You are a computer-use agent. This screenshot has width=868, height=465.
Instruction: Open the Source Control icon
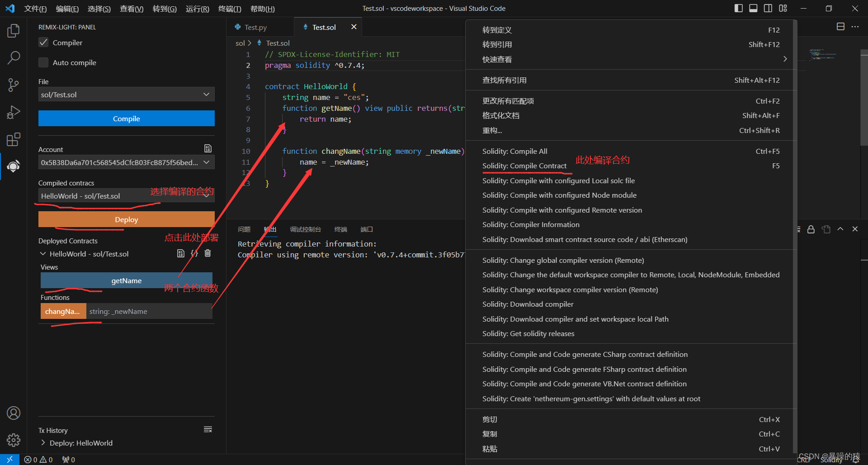point(14,85)
